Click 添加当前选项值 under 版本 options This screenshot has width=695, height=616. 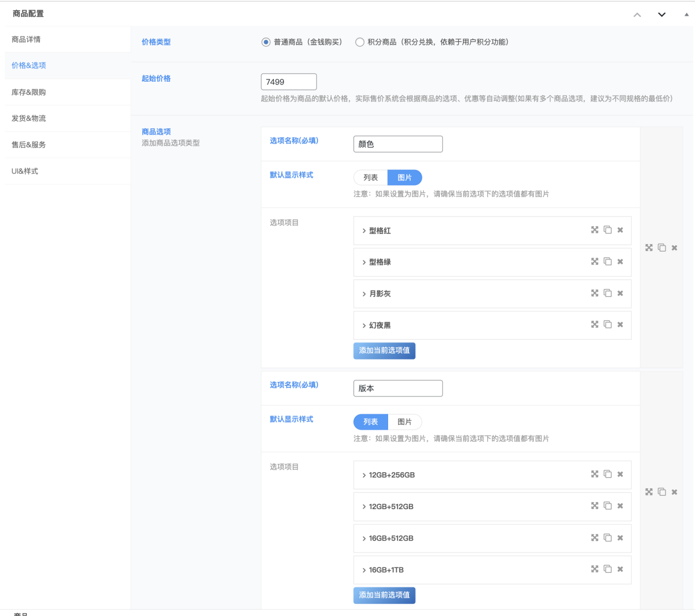pyautogui.click(x=384, y=595)
